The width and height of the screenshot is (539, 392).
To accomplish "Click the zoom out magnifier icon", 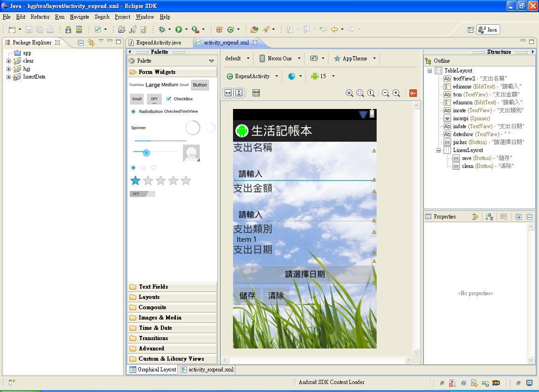I will [386, 93].
